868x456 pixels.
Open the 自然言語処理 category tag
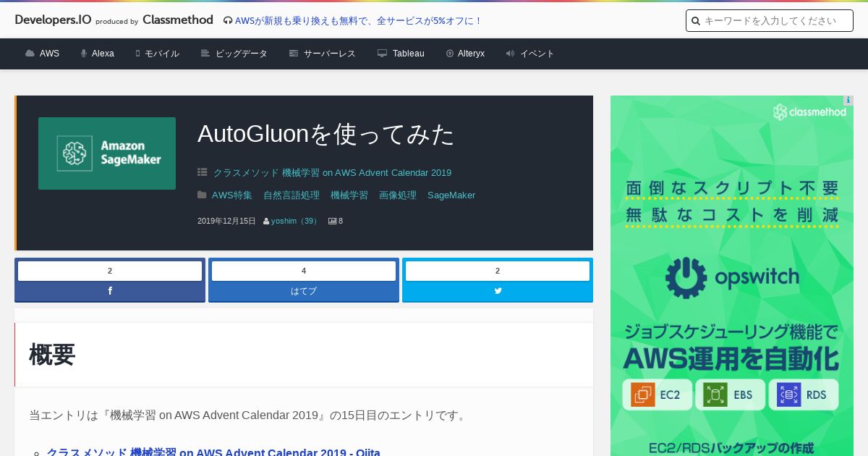click(x=292, y=195)
